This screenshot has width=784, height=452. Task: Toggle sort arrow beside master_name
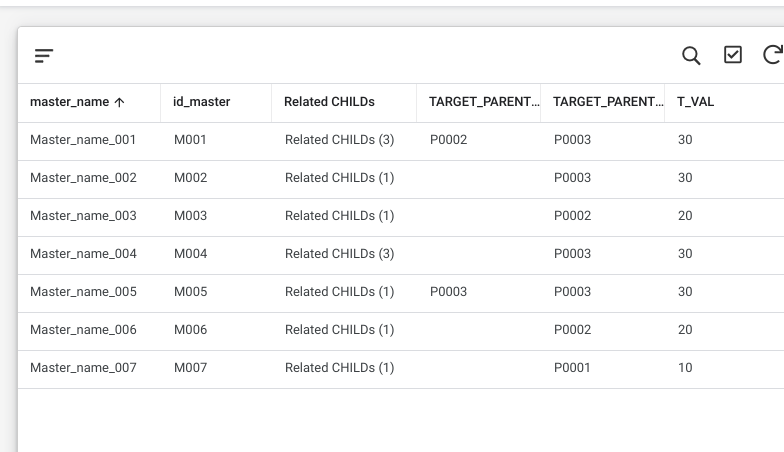pos(119,102)
